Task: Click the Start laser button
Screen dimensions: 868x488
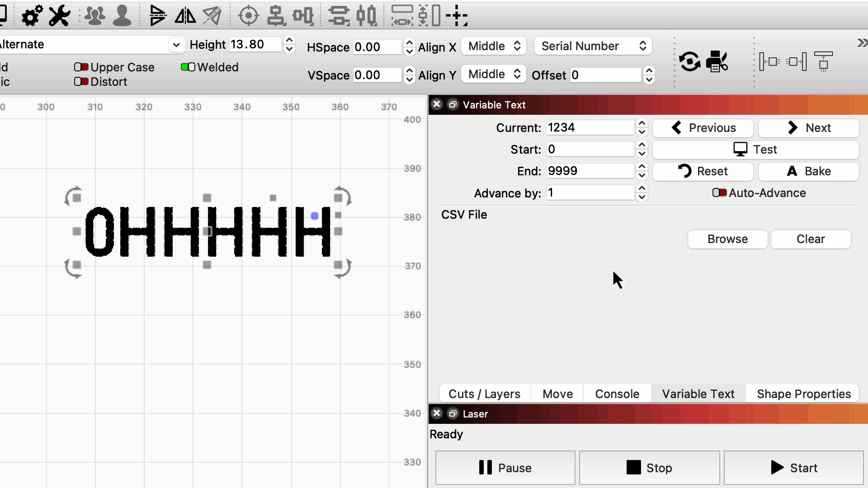Action: tap(795, 468)
